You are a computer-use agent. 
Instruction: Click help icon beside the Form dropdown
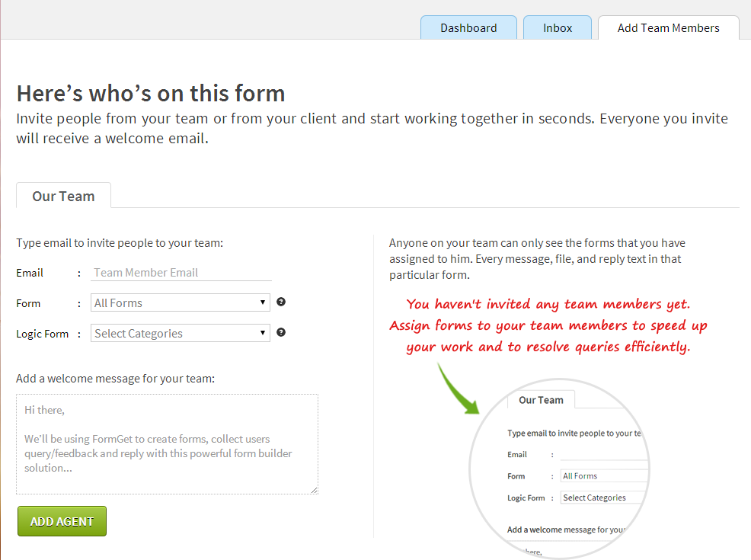coord(281,302)
